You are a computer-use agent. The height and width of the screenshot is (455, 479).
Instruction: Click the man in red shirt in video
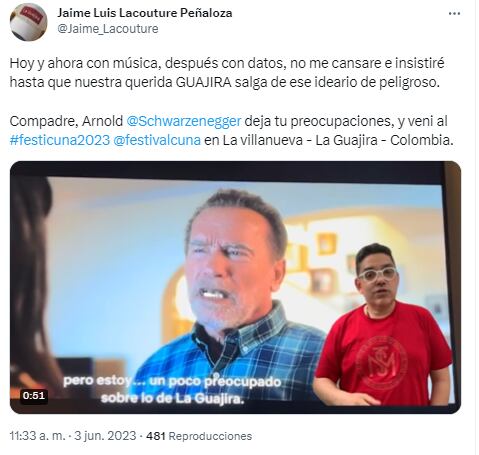click(x=382, y=327)
